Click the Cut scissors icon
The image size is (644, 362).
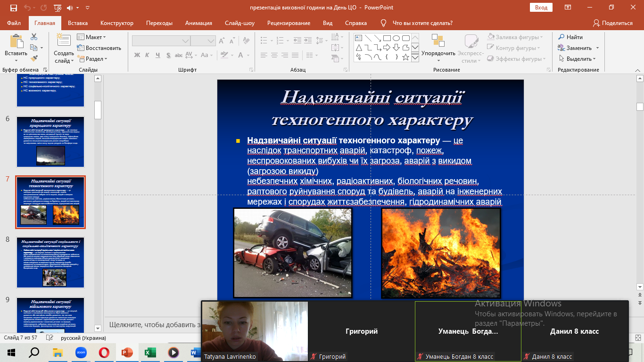click(x=34, y=37)
